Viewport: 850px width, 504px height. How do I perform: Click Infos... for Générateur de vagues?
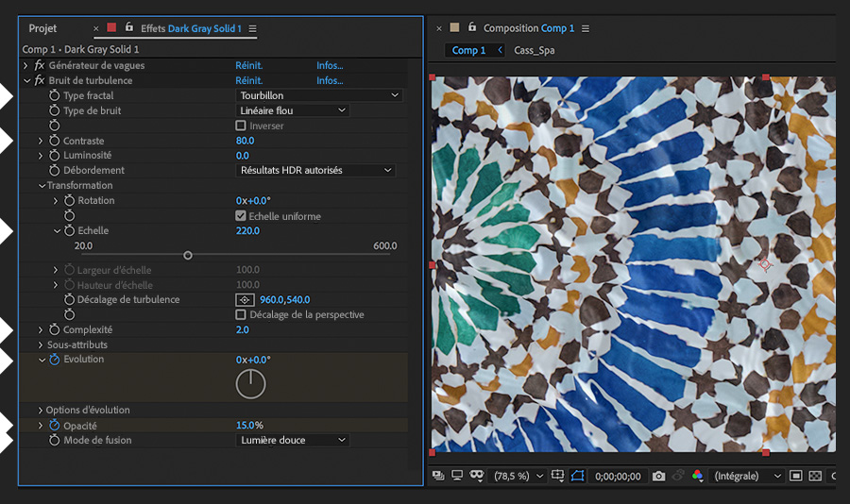coord(330,66)
